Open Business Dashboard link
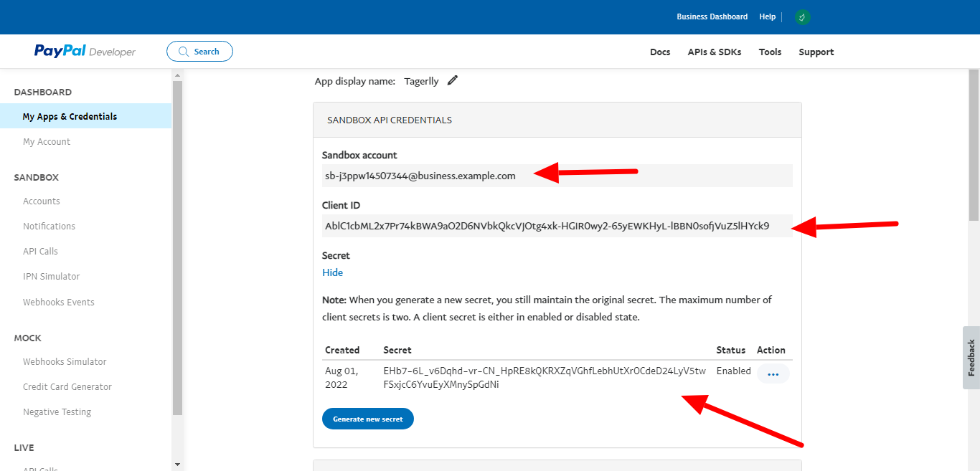This screenshot has width=980, height=471. [712, 16]
